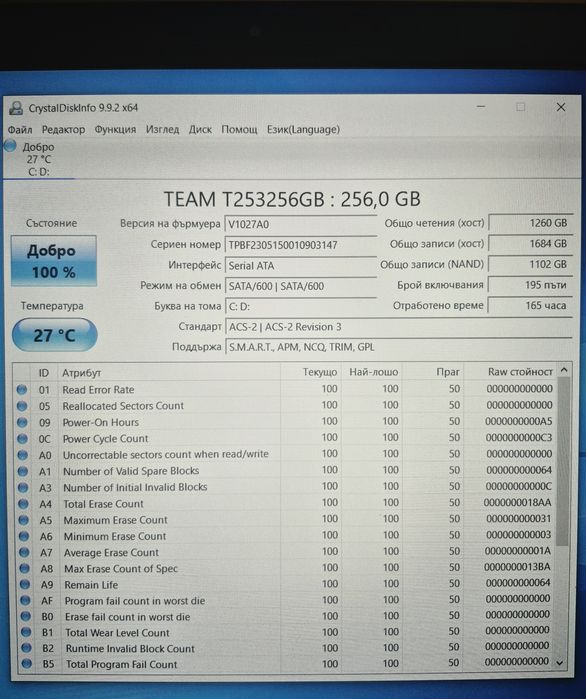This screenshot has height=699, width=586.
Task: Click status icon of Total Program Fail Count row
Action: [27, 664]
